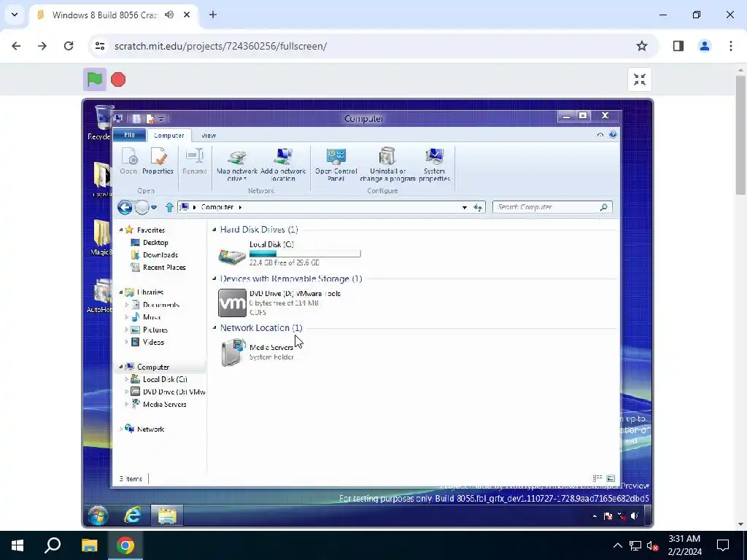
Task: Collapse the Favorites tree node
Action: (121, 230)
